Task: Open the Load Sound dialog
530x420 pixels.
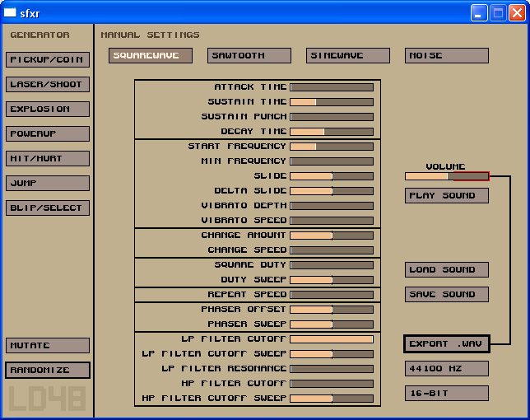Action: point(446,269)
